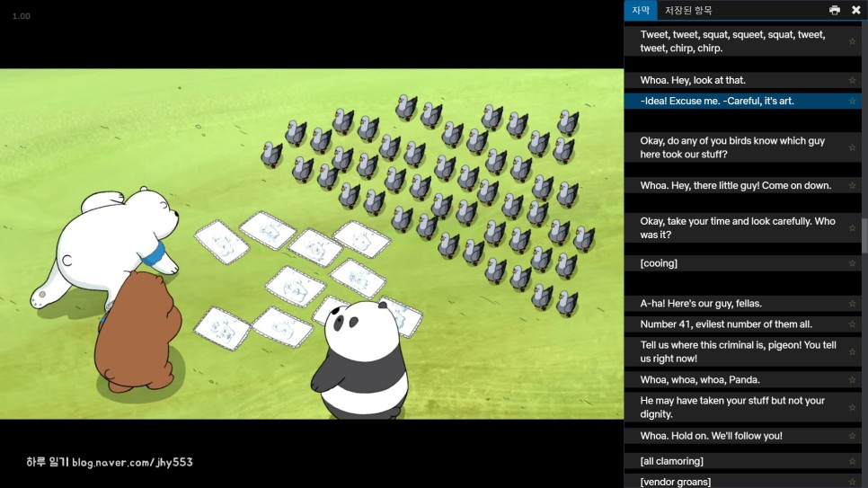
Task: Select the '-Idea! Excuse me. -Careful, it's art.' line
Action: pos(742,101)
